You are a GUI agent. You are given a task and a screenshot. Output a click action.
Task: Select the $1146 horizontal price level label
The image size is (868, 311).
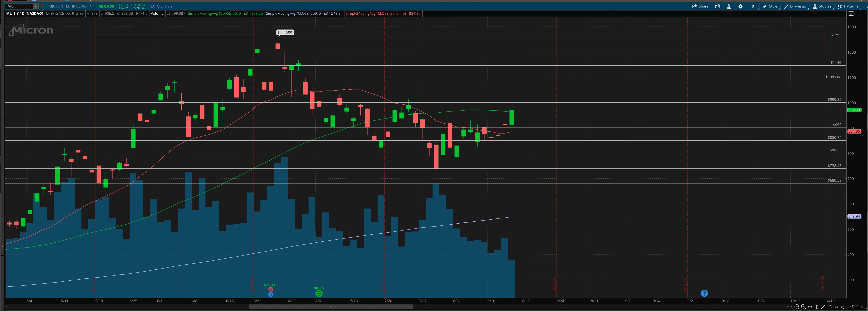836,62
